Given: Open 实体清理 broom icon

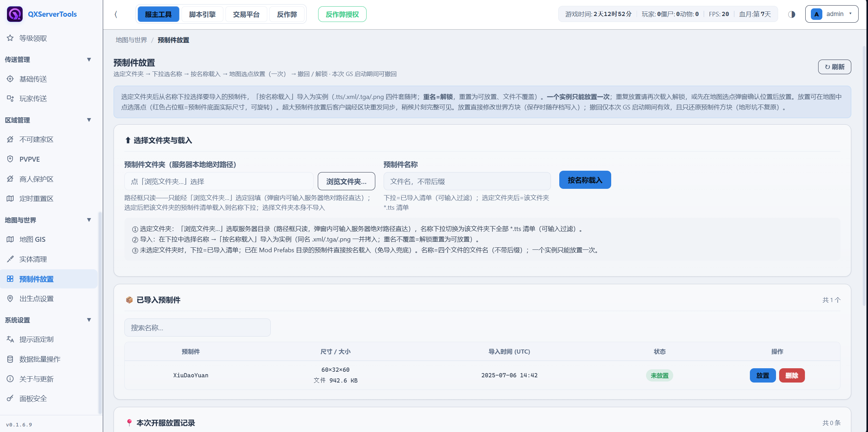Looking at the screenshot, I should coord(10,259).
